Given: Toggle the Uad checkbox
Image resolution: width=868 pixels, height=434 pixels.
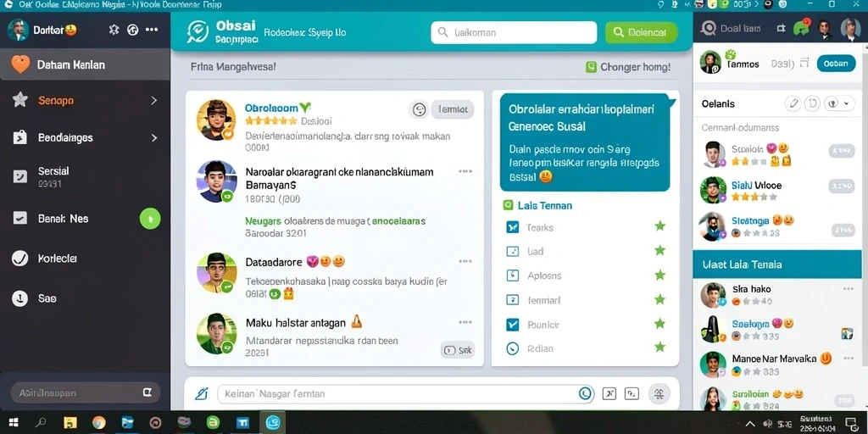Looking at the screenshot, I should tap(513, 251).
